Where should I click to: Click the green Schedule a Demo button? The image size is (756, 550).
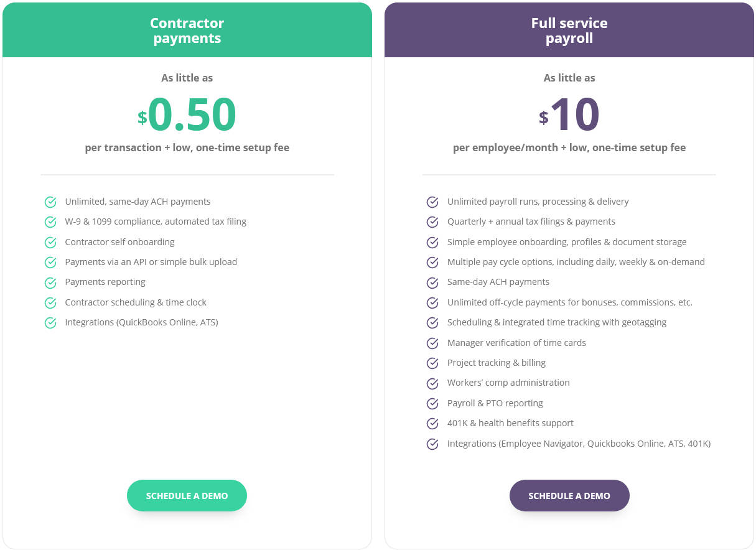(x=187, y=496)
